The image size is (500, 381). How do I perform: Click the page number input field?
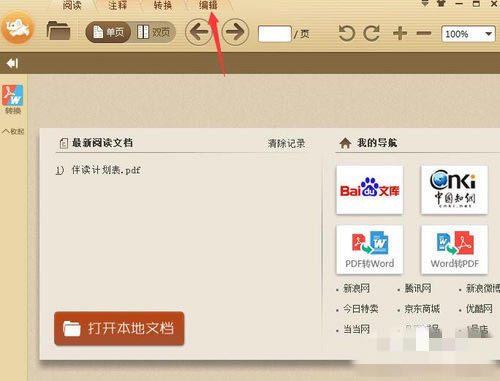pyautogui.click(x=275, y=34)
